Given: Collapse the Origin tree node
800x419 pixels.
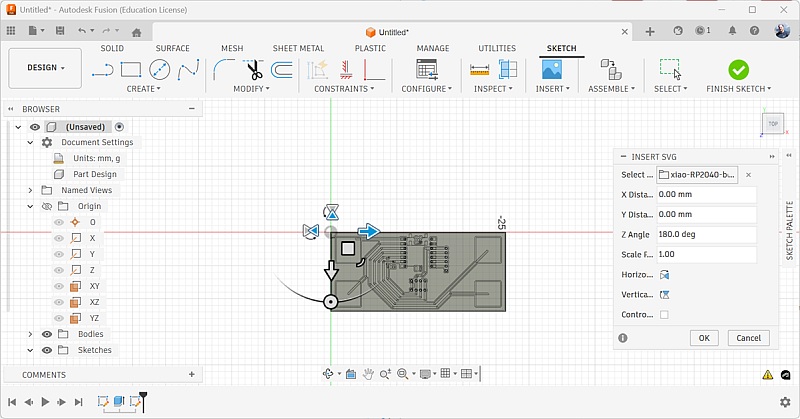Looking at the screenshot, I should (x=30, y=206).
